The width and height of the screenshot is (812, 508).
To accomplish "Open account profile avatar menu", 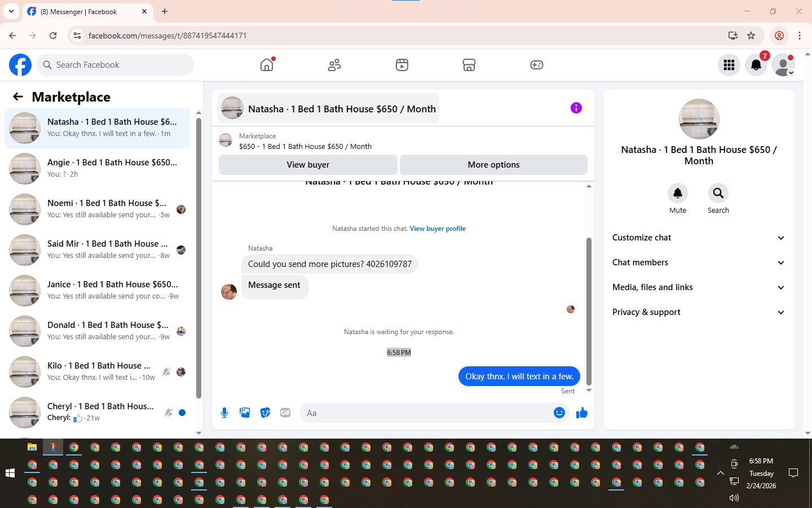I will point(783,65).
